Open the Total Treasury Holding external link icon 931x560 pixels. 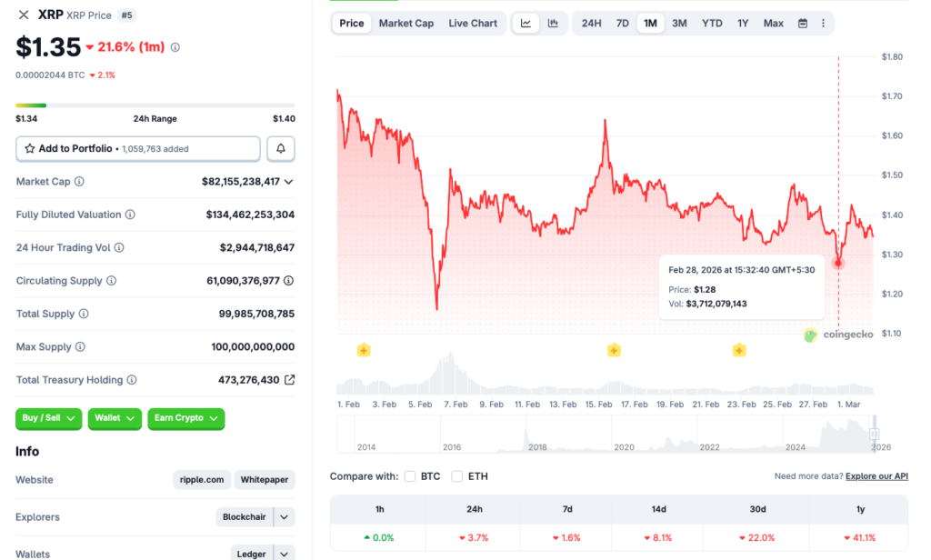point(290,380)
